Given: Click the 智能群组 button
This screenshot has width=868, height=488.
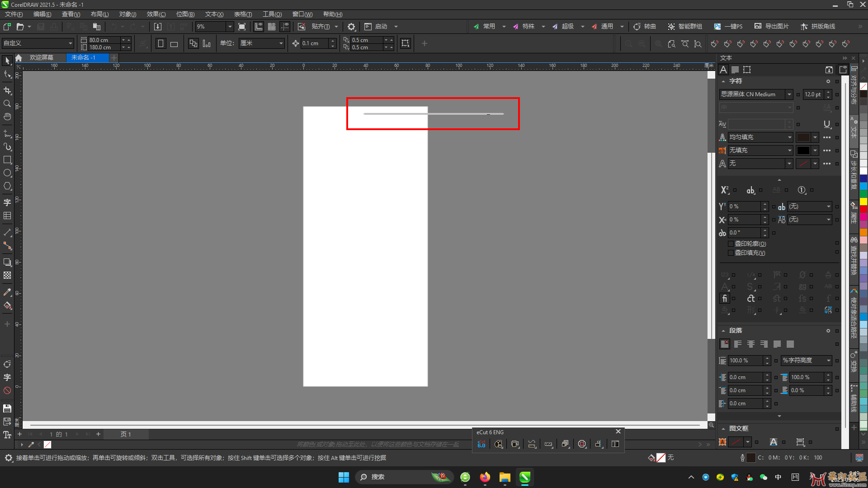Looking at the screenshot, I should (685, 27).
